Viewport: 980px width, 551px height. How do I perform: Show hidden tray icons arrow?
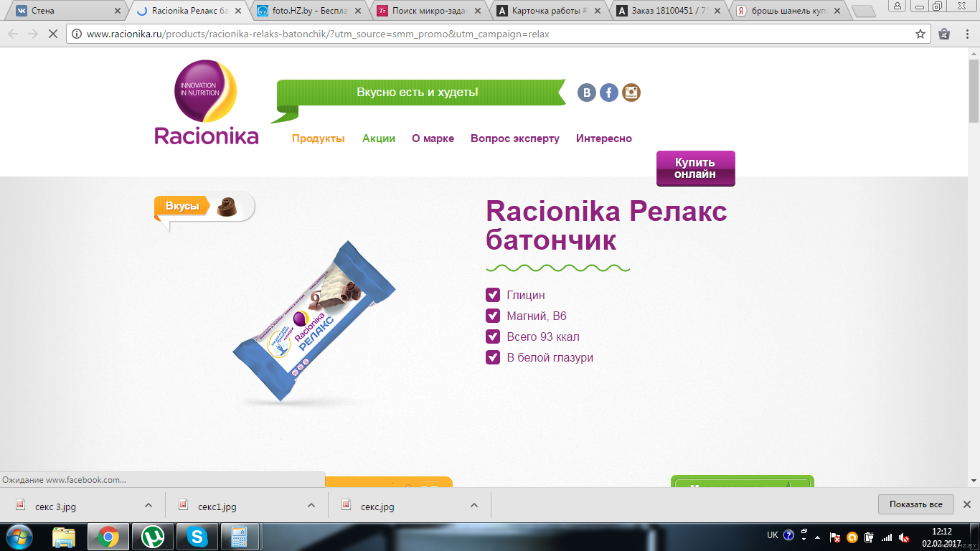coord(818,537)
